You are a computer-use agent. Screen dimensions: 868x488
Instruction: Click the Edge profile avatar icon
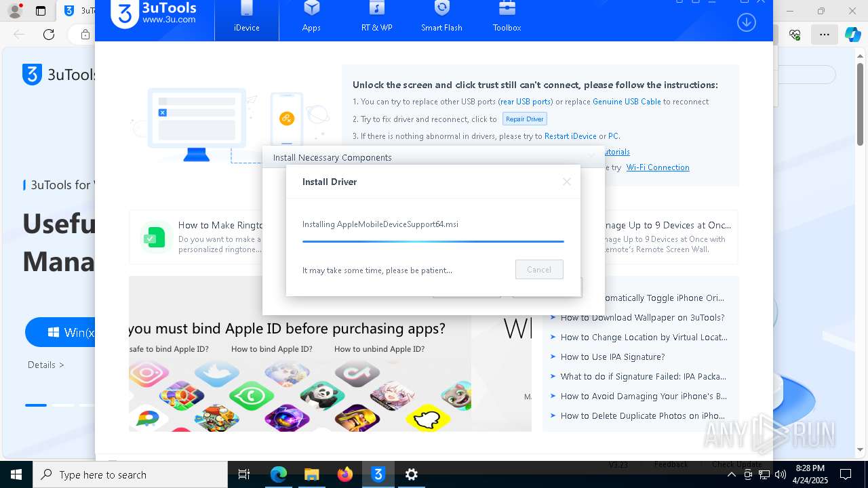pyautogui.click(x=14, y=11)
